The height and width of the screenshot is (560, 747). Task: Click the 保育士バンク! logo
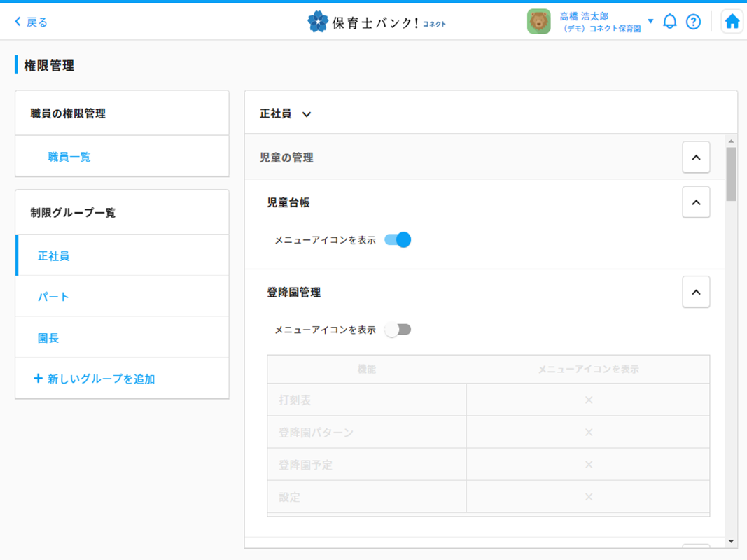click(377, 22)
